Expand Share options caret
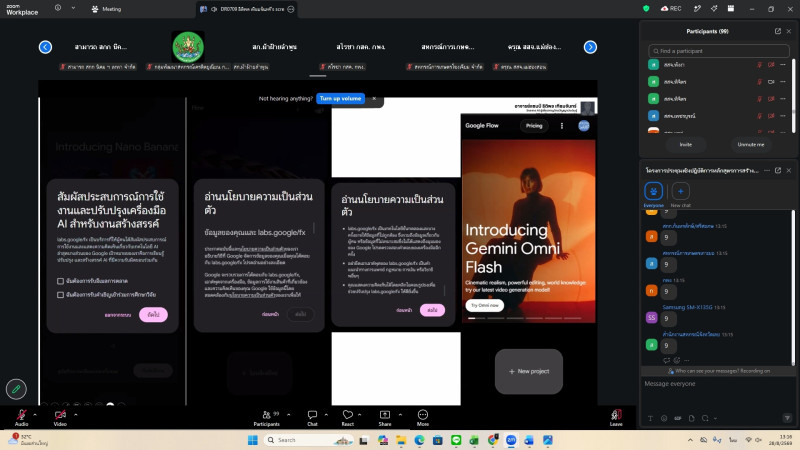 tap(400, 414)
